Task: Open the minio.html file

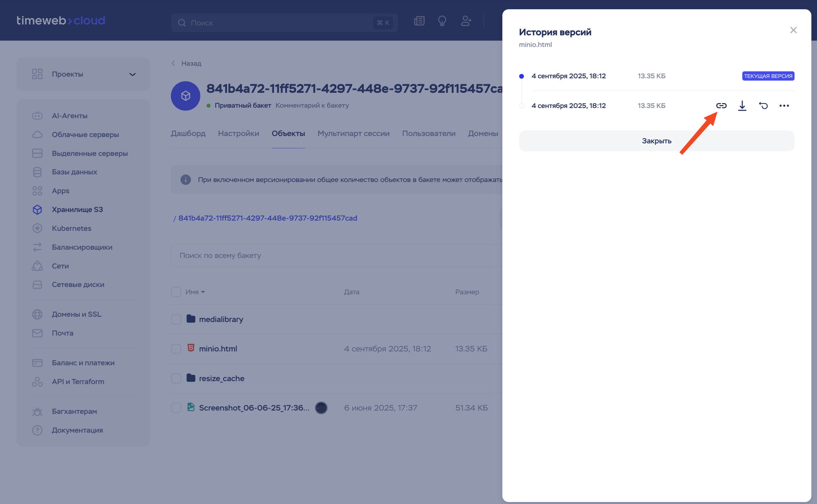Action: pos(218,349)
